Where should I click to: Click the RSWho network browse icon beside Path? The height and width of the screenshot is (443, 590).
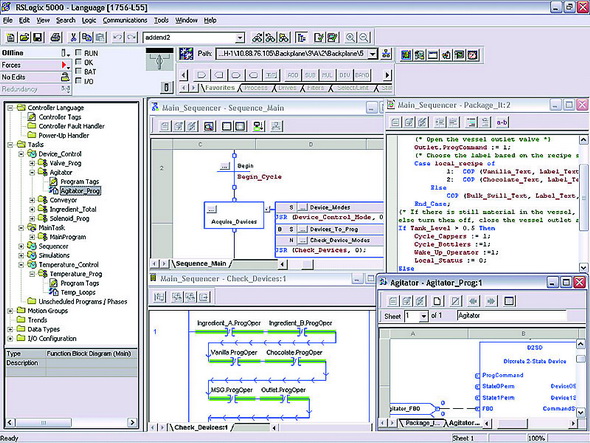coord(386,54)
